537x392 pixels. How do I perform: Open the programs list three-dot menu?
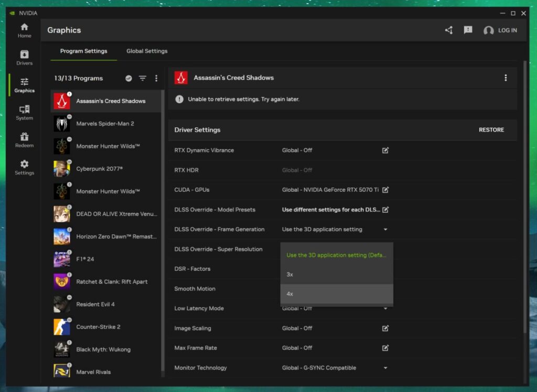pos(156,79)
